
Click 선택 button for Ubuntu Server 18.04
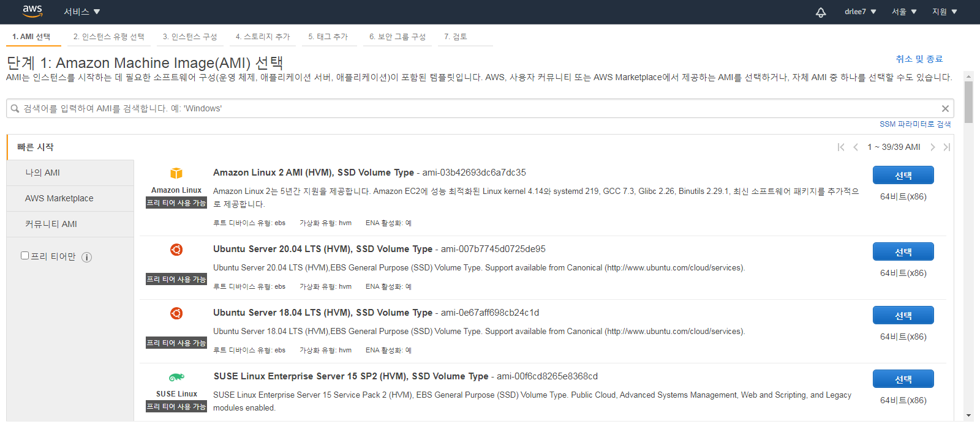pos(903,315)
